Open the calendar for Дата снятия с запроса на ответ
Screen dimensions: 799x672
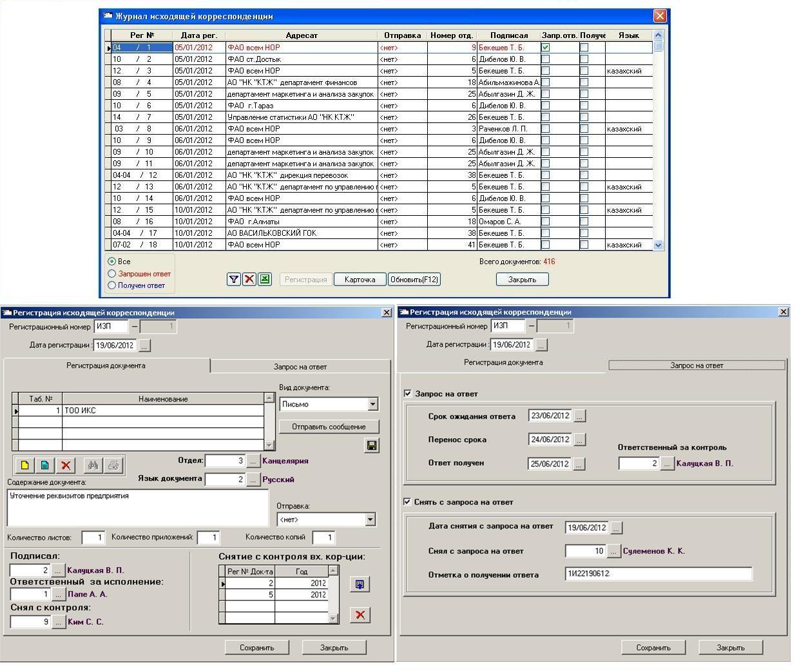coord(616,528)
